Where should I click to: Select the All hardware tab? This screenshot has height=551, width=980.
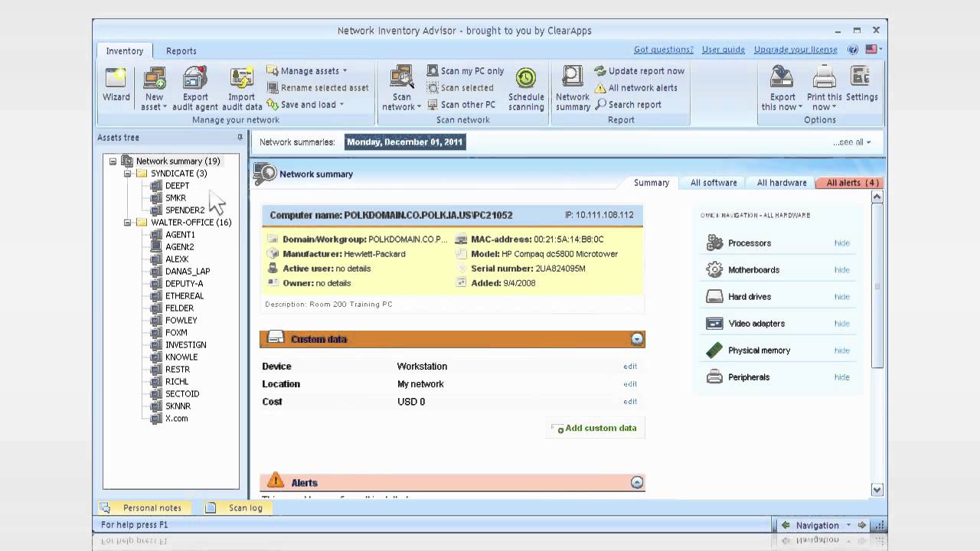782,183
